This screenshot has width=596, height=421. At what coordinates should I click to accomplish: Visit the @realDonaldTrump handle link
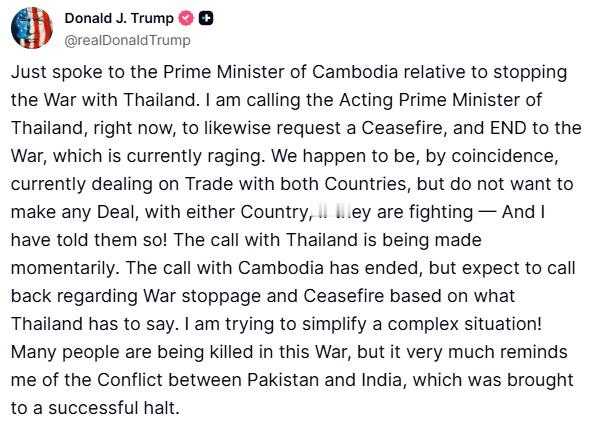pos(127,40)
